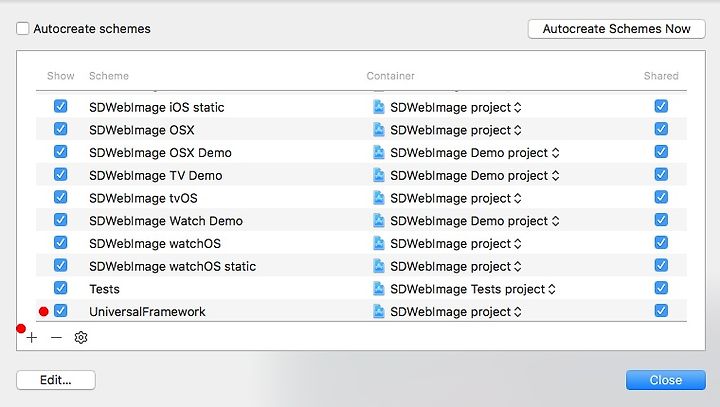Click the Show column header
Image resolution: width=720 pixels, height=407 pixels.
61,76
